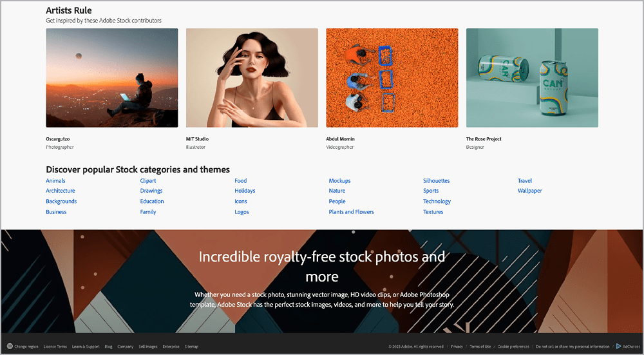This screenshot has height=355, width=644.
Task: Select the Sports category
Action: coord(431,191)
